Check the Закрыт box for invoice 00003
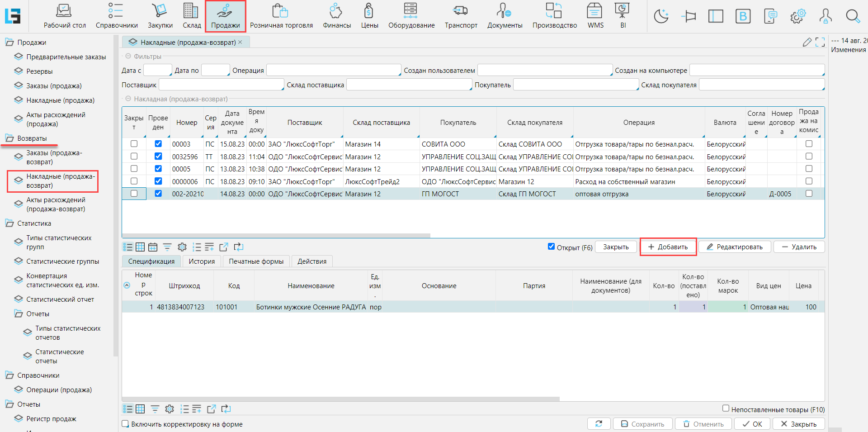868x432 pixels. (x=134, y=144)
